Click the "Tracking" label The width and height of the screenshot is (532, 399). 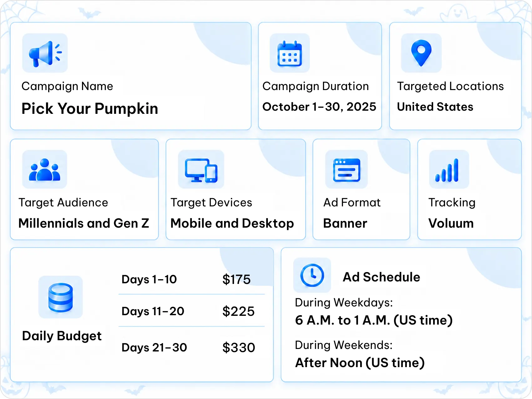tap(452, 203)
